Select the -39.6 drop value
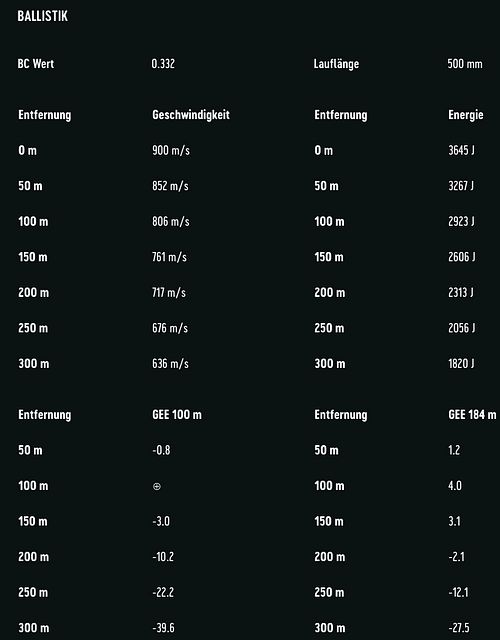Screen dimensions: 500x640 tap(163, 628)
